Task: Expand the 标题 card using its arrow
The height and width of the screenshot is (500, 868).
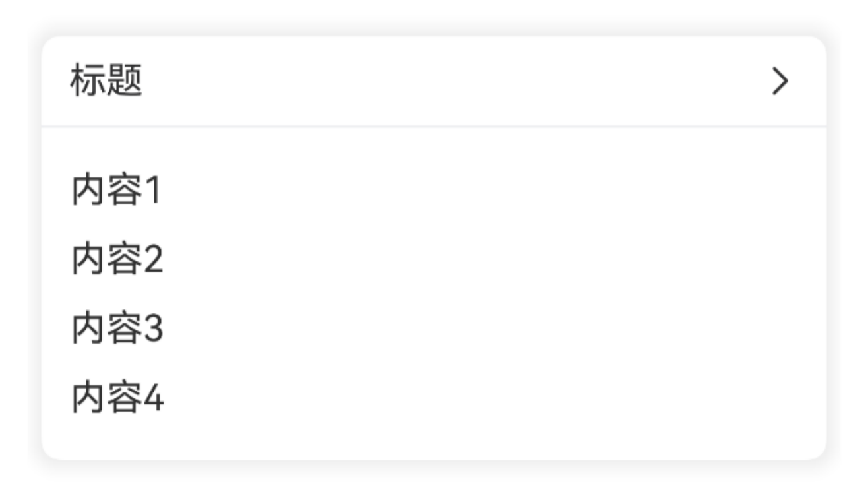Action: 780,82
